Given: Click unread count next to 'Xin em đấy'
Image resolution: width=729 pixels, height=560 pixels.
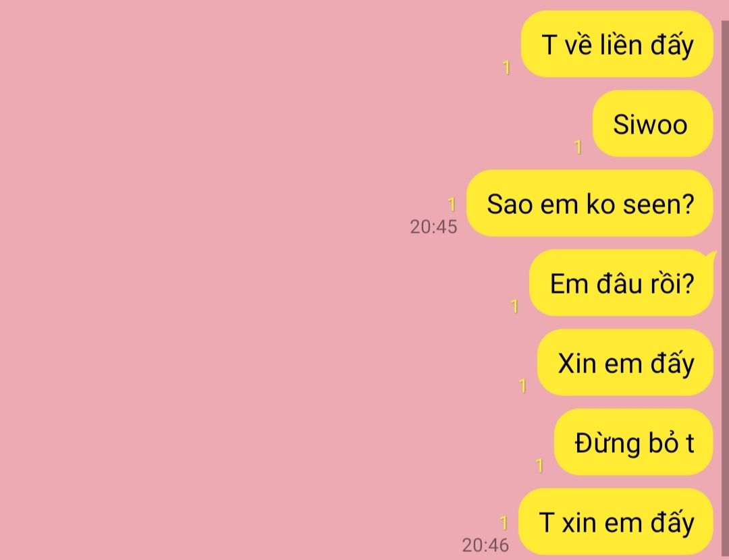Looking at the screenshot, I should coord(522,386).
